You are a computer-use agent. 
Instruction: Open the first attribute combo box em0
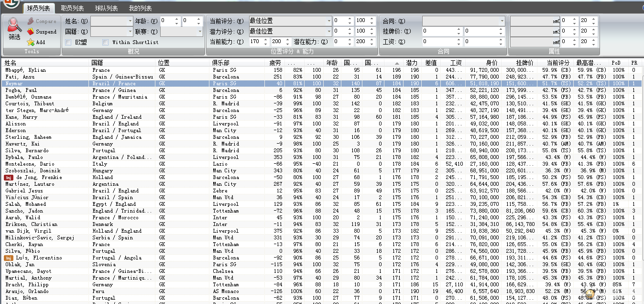[x=535, y=21]
